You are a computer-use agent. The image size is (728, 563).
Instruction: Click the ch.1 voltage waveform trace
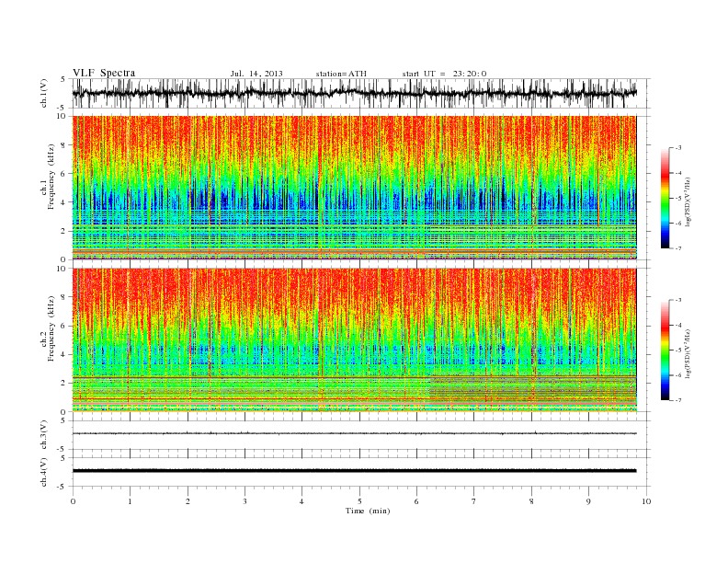click(x=355, y=93)
